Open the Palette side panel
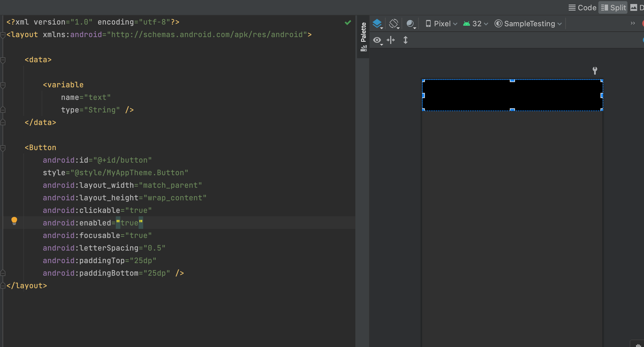Screen dimensions: 644x347 pyautogui.click(x=363, y=37)
